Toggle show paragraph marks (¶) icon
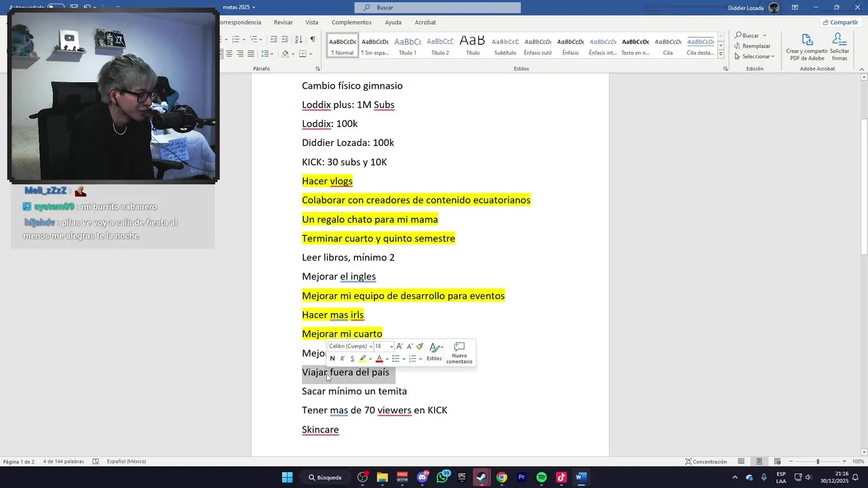The image size is (868, 488). [313, 39]
